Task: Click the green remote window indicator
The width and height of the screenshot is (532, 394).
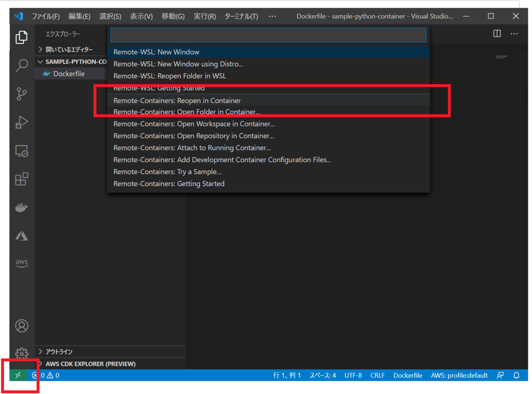Action: 18,375
